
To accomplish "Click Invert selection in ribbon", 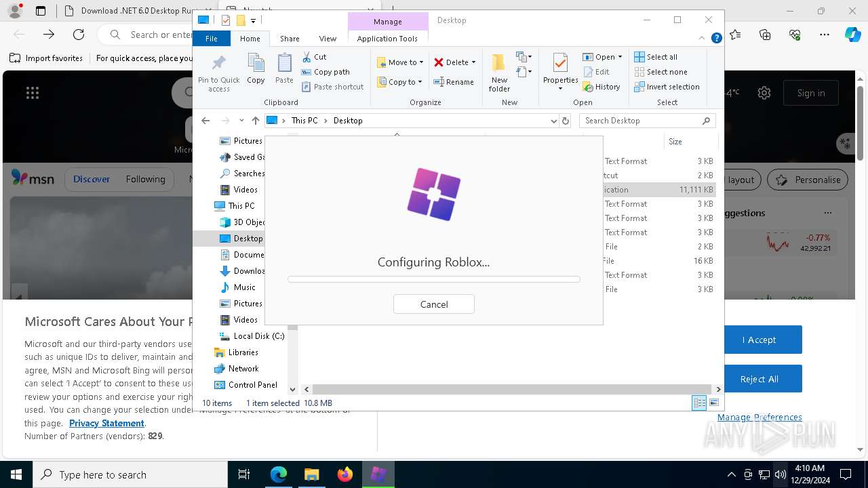I will tap(667, 87).
